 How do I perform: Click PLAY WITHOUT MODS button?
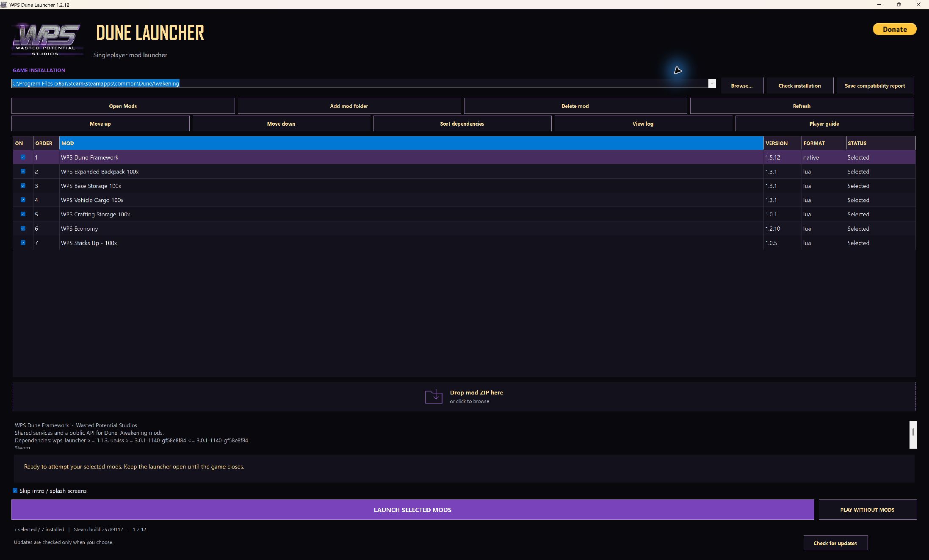coord(867,510)
